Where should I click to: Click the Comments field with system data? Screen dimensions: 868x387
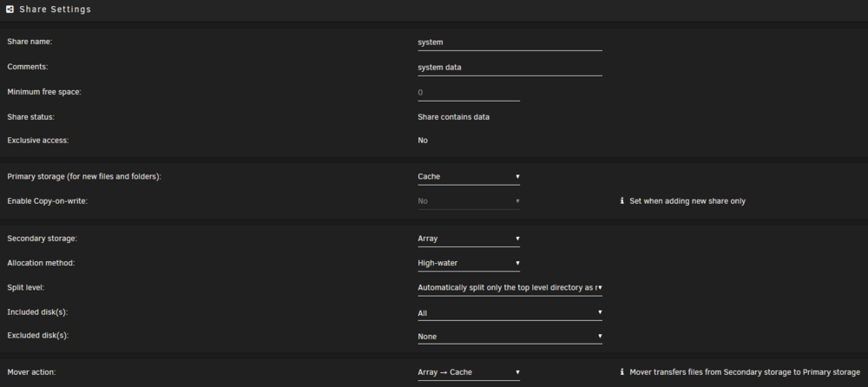[x=510, y=68]
